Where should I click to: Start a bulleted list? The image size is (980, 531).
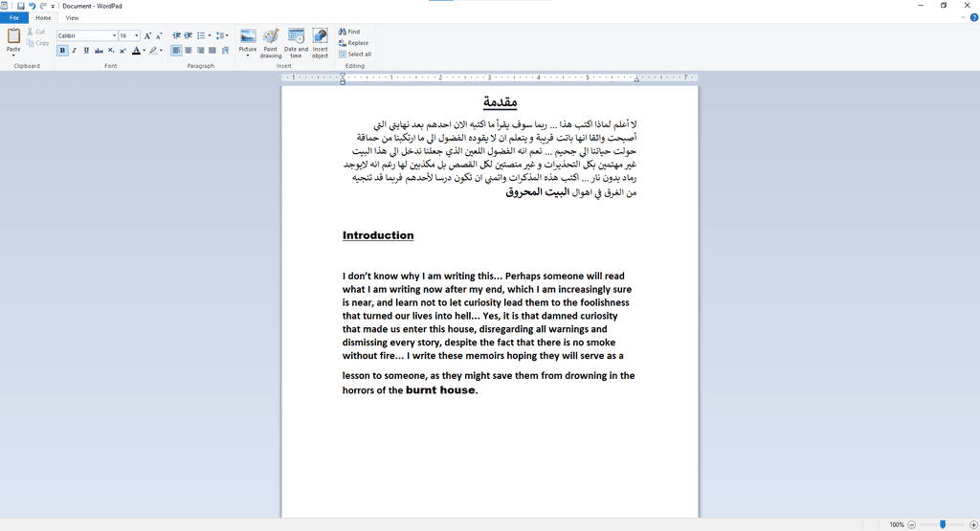click(x=201, y=35)
